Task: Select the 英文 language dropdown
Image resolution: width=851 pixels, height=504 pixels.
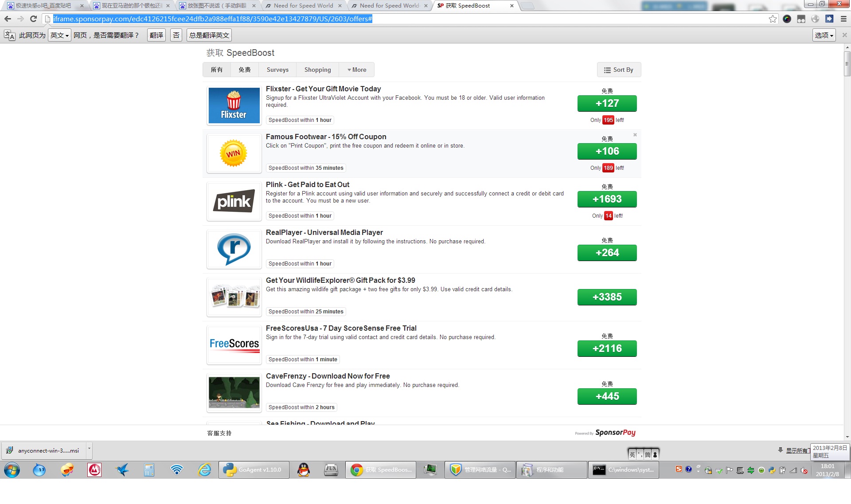Action: [59, 35]
